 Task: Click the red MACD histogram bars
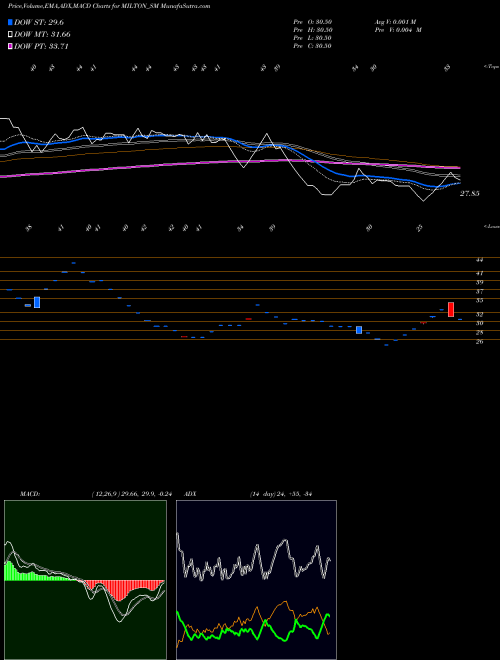click(122, 588)
